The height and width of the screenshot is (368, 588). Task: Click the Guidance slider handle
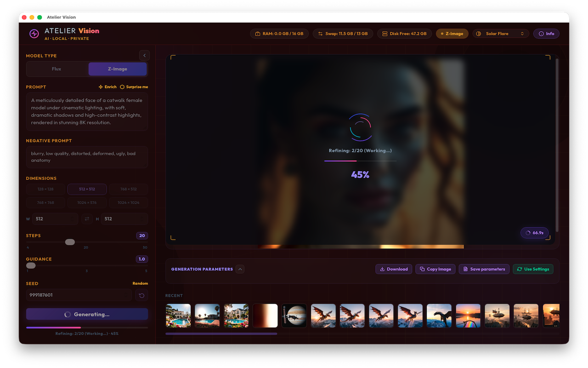[31, 265]
